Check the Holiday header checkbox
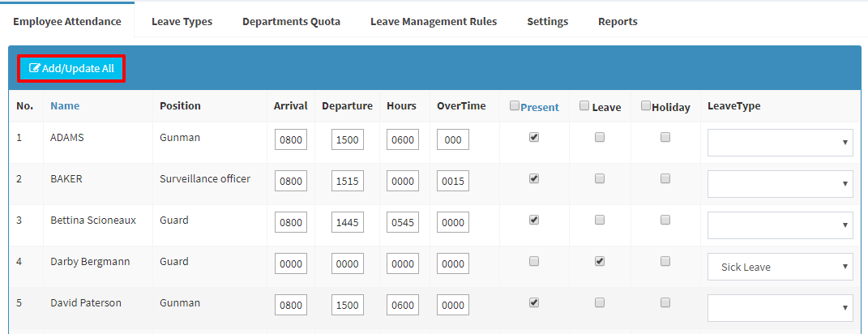 tap(645, 105)
